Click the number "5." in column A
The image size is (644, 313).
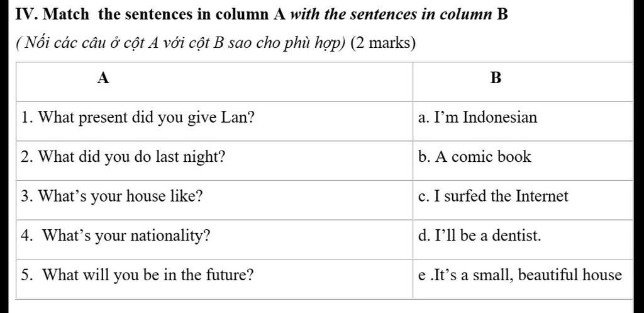click(x=27, y=275)
